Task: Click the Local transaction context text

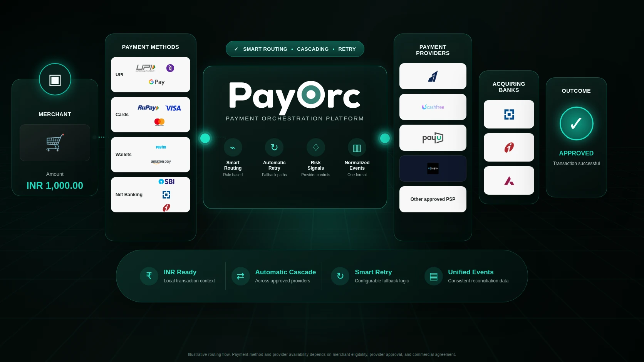Action: [x=189, y=281]
